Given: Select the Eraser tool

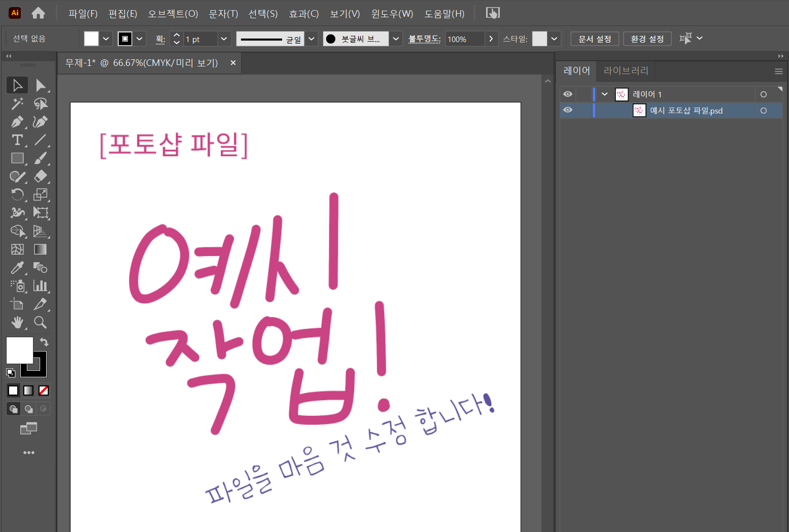Looking at the screenshot, I should 41,176.
